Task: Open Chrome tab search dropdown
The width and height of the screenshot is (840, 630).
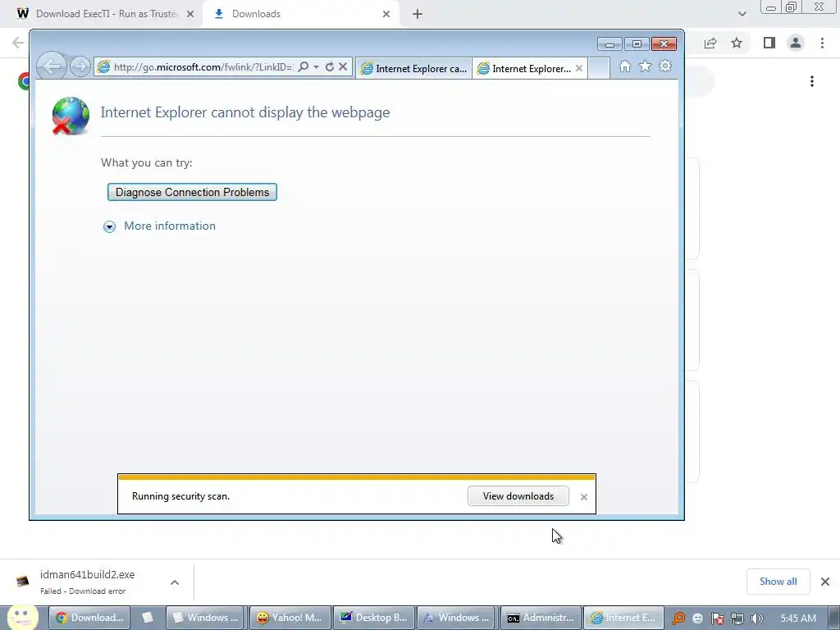Action: [742, 14]
